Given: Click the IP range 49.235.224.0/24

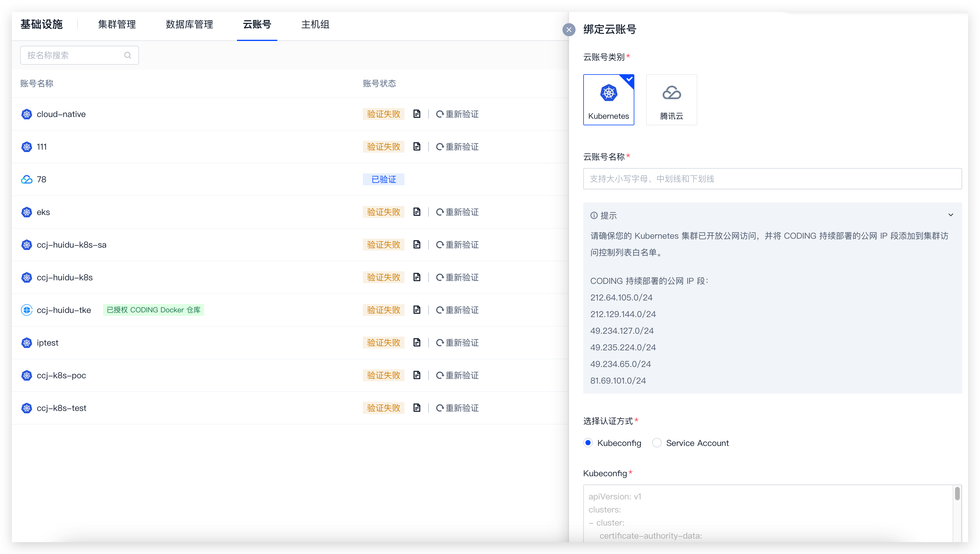Looking at the screenshot, I should [623, 347].
